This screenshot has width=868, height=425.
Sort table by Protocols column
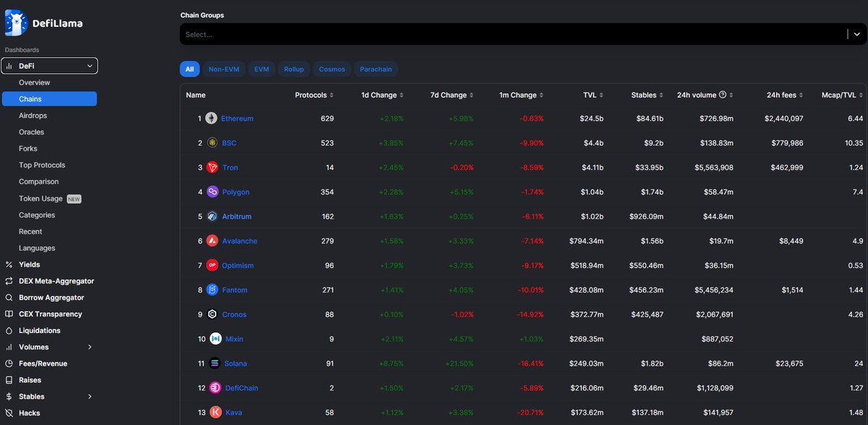click(x=314, y=95)
